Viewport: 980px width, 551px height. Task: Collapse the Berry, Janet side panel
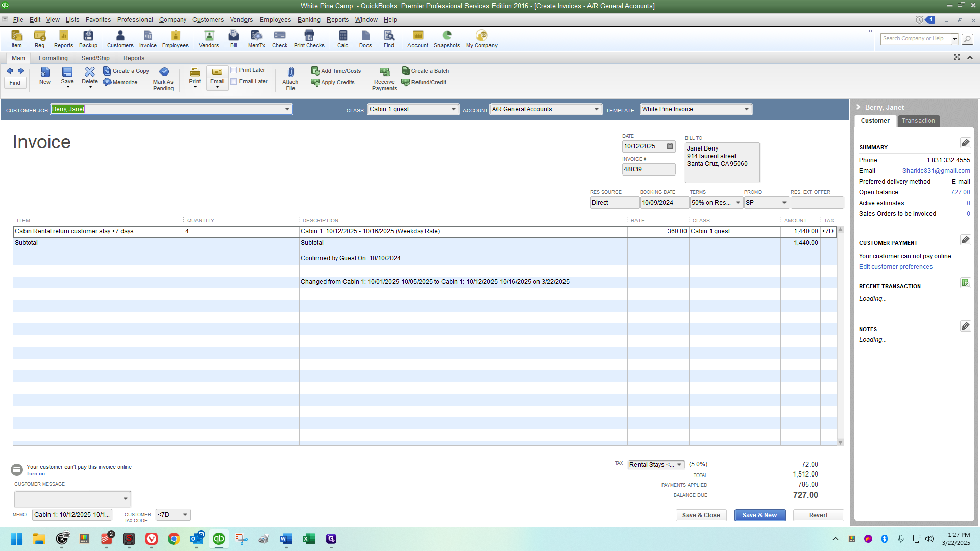(x=859, y=107)
